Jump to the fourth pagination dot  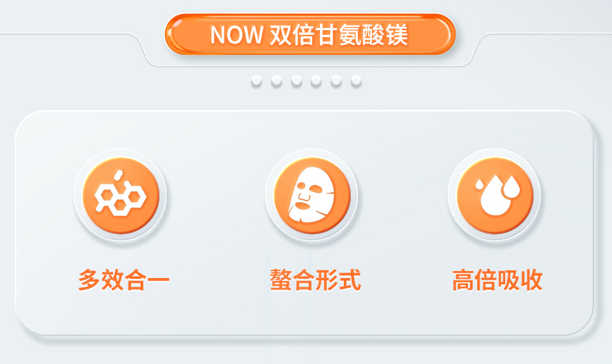pyautogui.click(x=316, y=81)
